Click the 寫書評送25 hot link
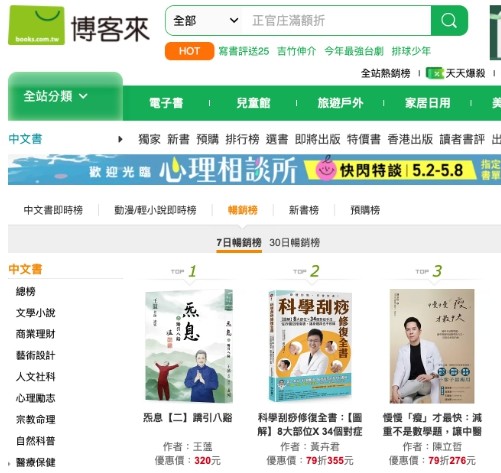Screen dimensions: 501x473 pyautogui.click(x=244, y=51)
